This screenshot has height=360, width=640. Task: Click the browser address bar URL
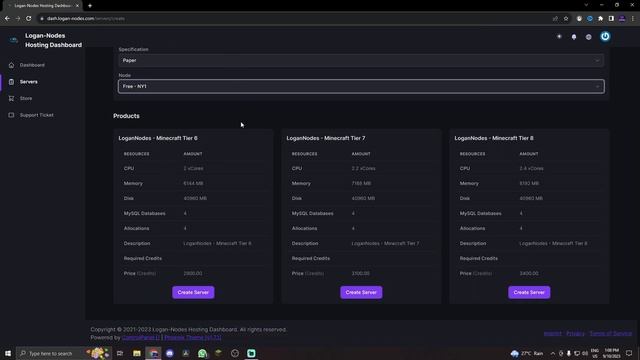coord(86,19)
